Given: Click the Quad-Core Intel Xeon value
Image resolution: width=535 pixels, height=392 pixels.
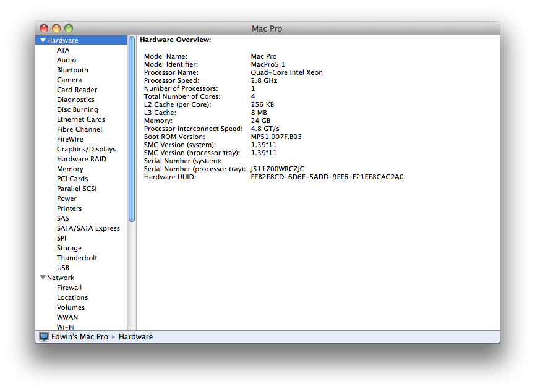Looking at the screenshot, I should 286,73.
